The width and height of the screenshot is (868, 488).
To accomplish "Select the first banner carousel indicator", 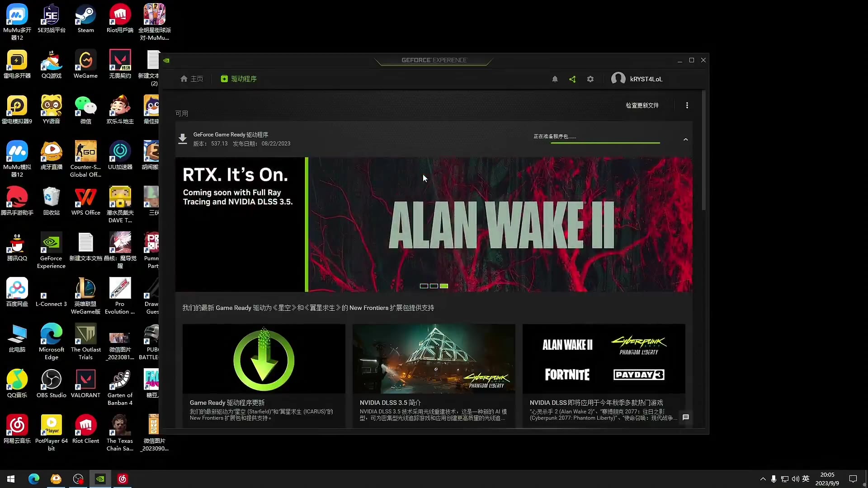I will 424,286.
